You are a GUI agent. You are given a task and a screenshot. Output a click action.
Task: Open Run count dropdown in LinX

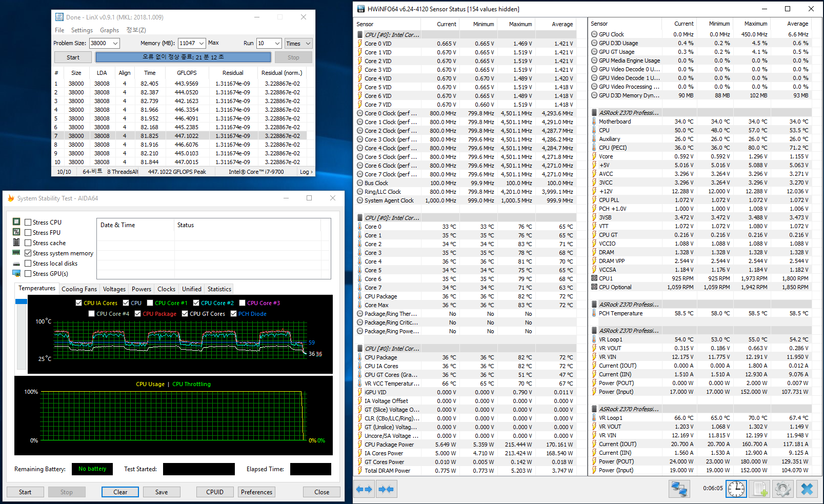click(x=277, y=44)
